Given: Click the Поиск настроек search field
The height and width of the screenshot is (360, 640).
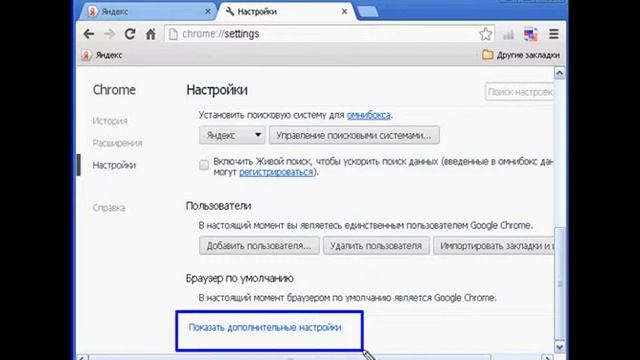Looking at the screenshot, I should coord(519,92).
